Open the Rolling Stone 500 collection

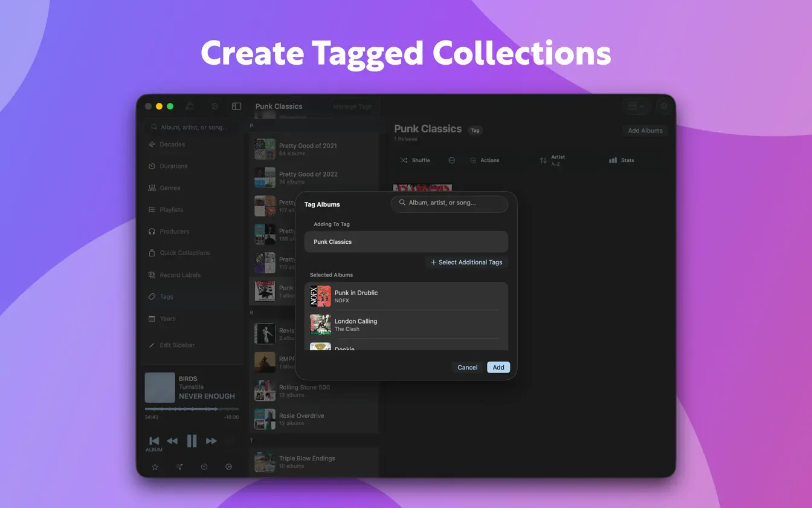(x=314, y=391)
